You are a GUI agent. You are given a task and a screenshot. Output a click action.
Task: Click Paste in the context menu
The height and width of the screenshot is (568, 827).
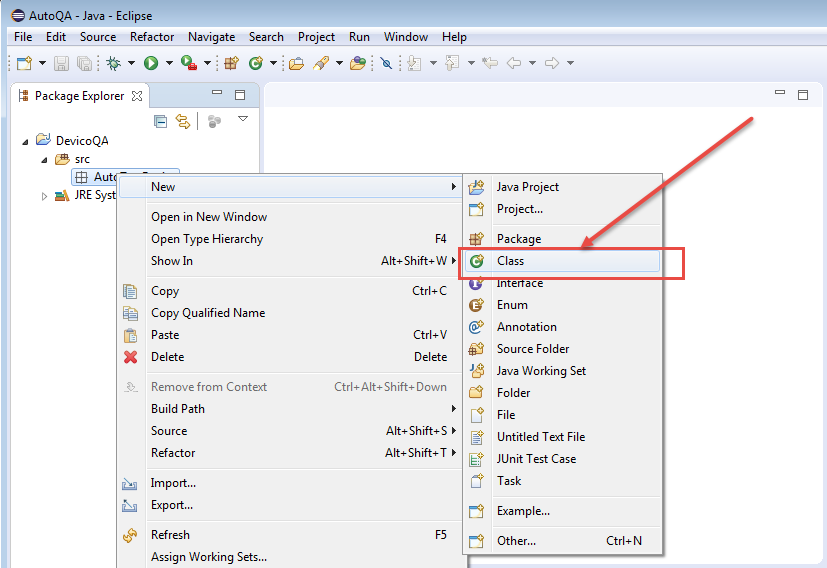[x=290, y=335]
